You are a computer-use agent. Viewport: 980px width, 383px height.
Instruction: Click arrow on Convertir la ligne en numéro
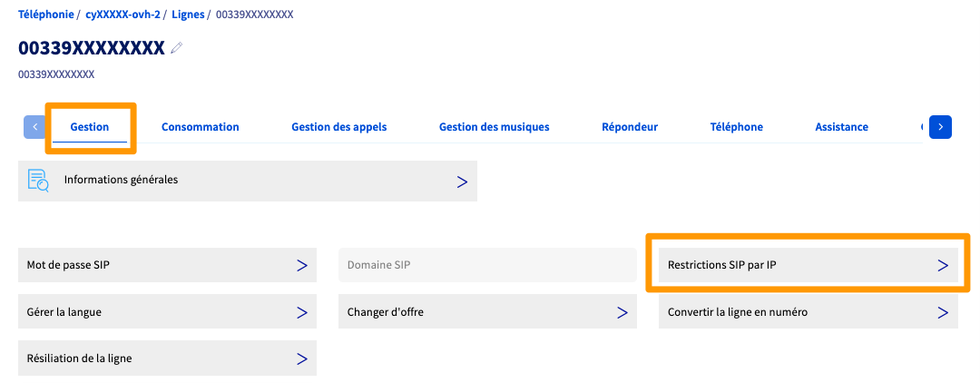pyautogui.click(x=942, y=312)
